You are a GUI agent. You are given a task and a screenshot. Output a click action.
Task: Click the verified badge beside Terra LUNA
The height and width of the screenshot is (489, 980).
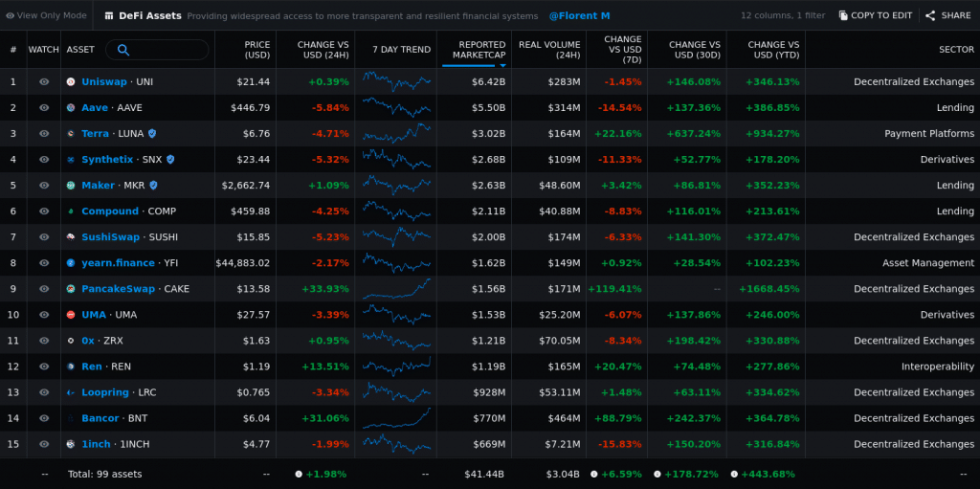152,134
